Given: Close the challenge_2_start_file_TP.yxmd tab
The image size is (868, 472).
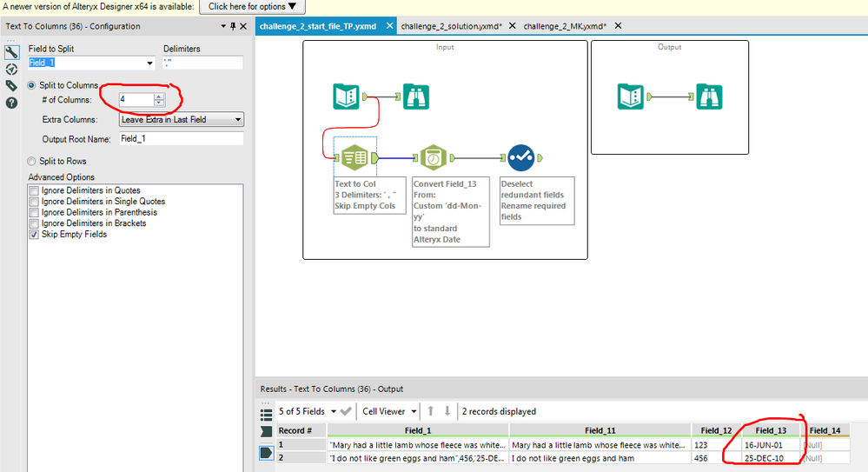Looking at the screenshot, I should click(x=390, y=25).
